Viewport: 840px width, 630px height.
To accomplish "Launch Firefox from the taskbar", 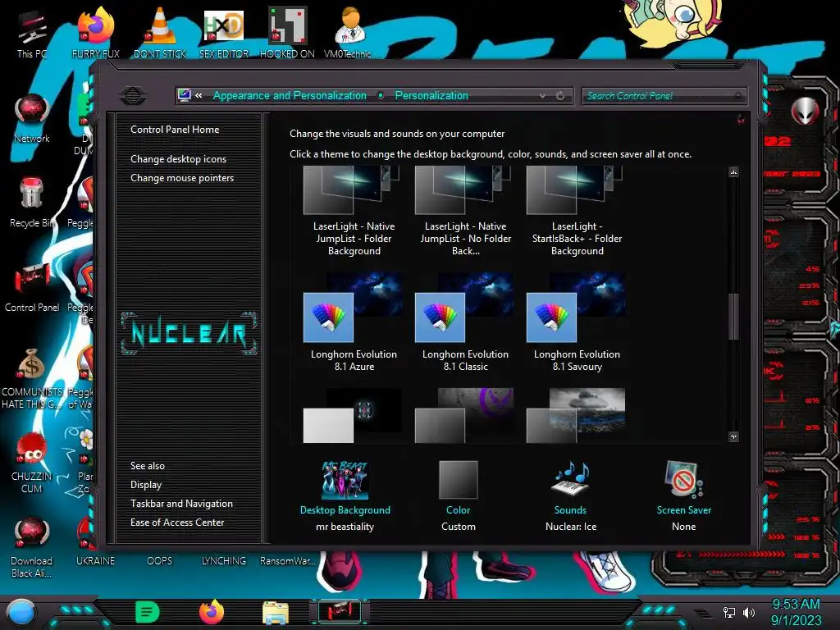I will [212, 612].
